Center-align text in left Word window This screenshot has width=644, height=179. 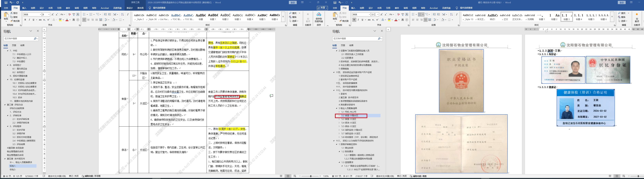point(89,20)
